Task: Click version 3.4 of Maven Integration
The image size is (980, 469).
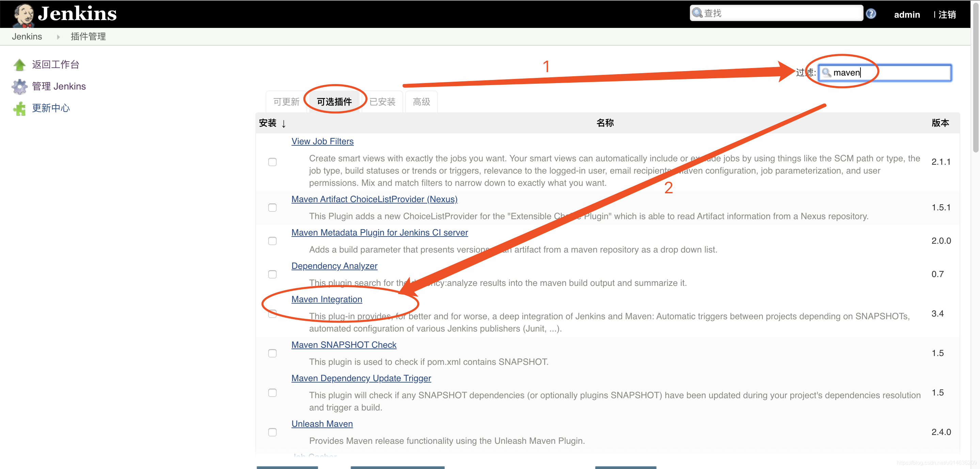Action: 938,314
